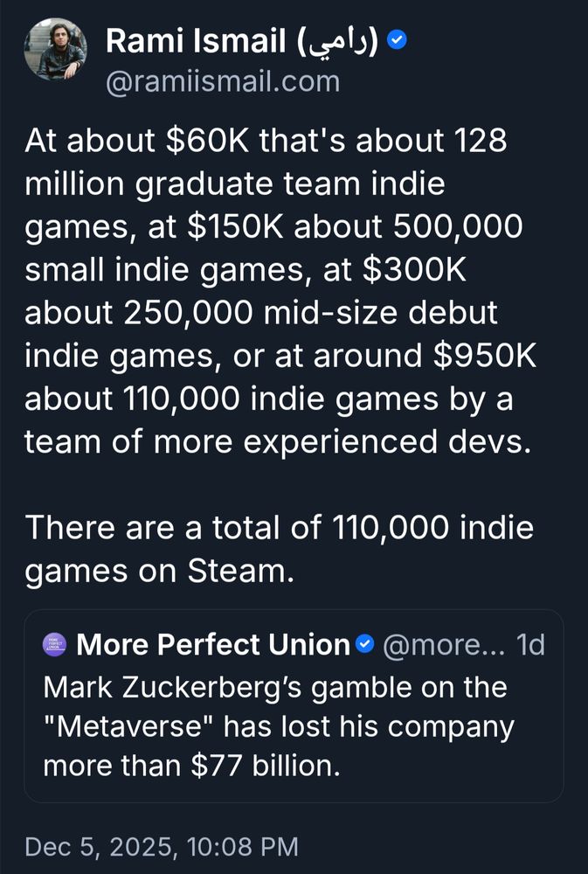This screenshot has width=588, height=874.
Task: Click the verified checkmark next to More Perfect Union
Action: (363, 644)
